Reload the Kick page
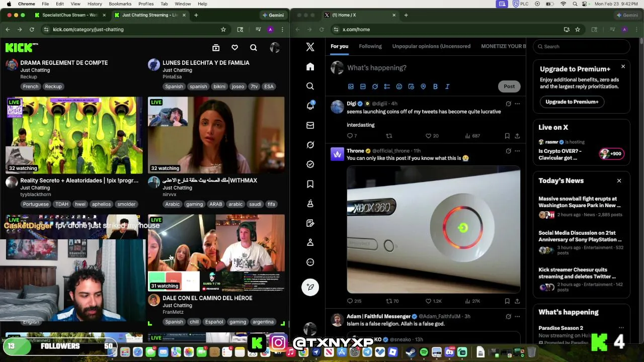 (x=32, y=30)
